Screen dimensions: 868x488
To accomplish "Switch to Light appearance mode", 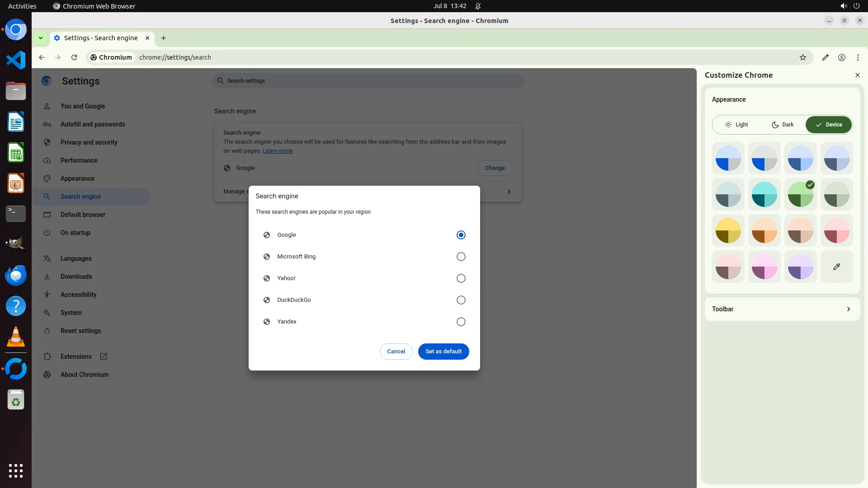I will (736, 125).
